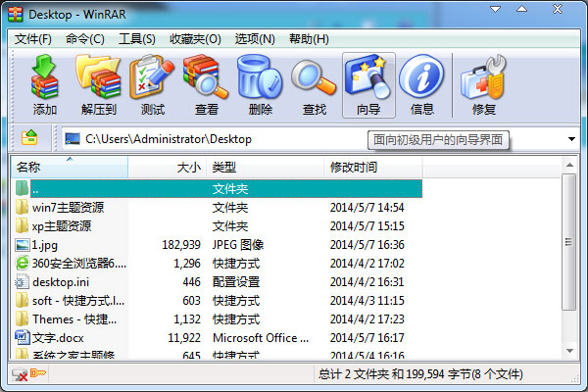
Task: Click the date 2014/5/7 16:17
Action: point(367,337)
